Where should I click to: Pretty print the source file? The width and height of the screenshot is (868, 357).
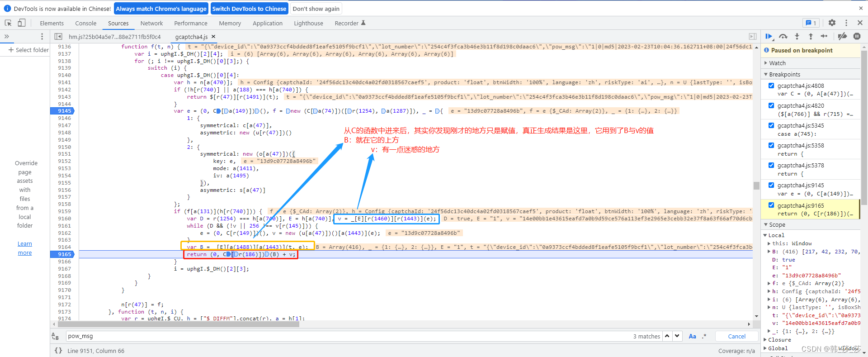(x=58, y=351)
